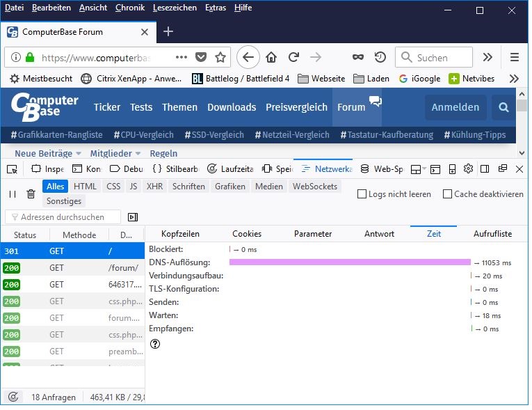
Task: Pause network recording
Action: (13, 194)
